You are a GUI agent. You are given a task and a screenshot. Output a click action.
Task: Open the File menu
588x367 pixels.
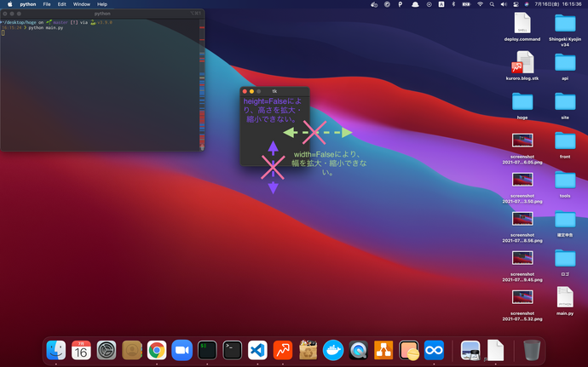click(47, 4)
